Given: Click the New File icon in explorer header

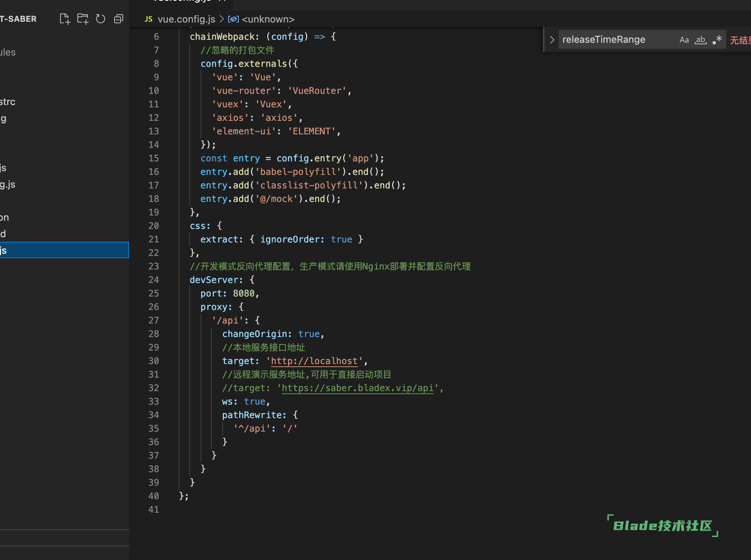Looking at the screenshot, I should [65, 19].
